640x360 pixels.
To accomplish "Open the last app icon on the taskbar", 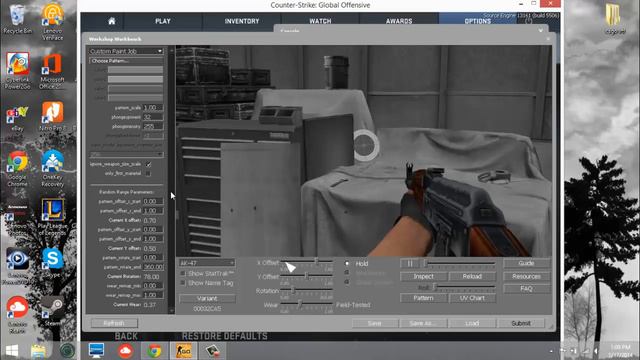I will coord(213,351).
